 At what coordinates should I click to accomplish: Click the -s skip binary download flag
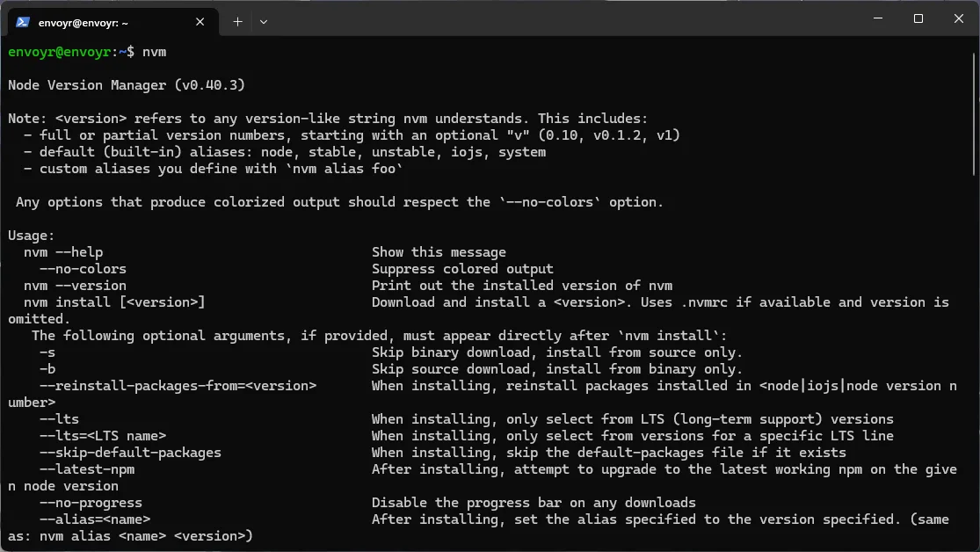point(48,352)
